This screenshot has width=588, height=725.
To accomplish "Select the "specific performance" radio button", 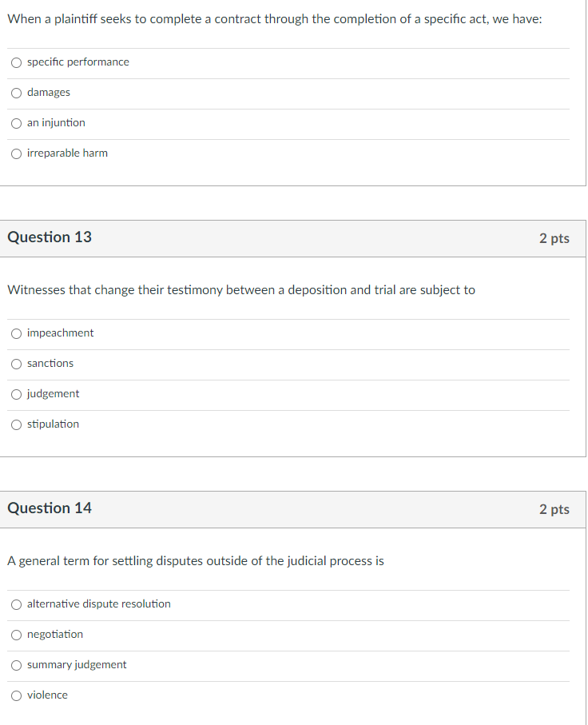I will [16, 62].
